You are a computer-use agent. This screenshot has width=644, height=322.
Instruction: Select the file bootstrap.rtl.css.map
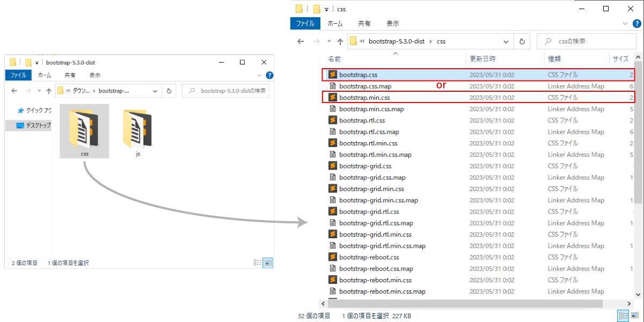pyautogui.click(x=369, y=132)
